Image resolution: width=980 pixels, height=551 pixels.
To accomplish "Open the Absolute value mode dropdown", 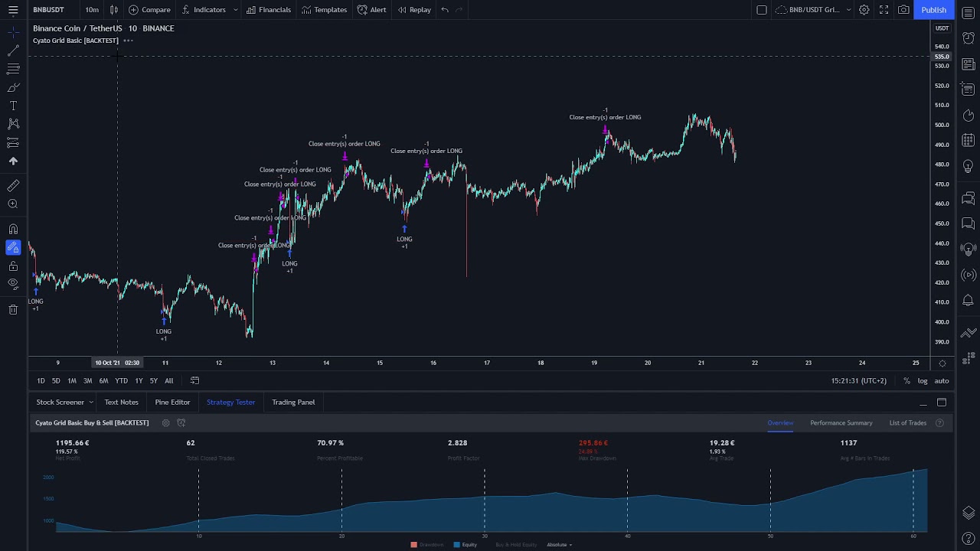I will (x=560, y=545).
